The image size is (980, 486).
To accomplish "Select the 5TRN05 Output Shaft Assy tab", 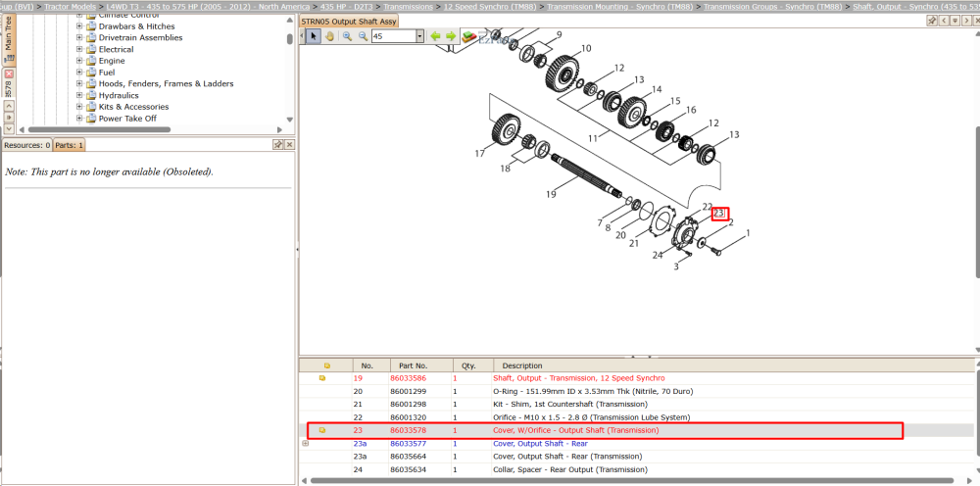I will coord(349,22).
